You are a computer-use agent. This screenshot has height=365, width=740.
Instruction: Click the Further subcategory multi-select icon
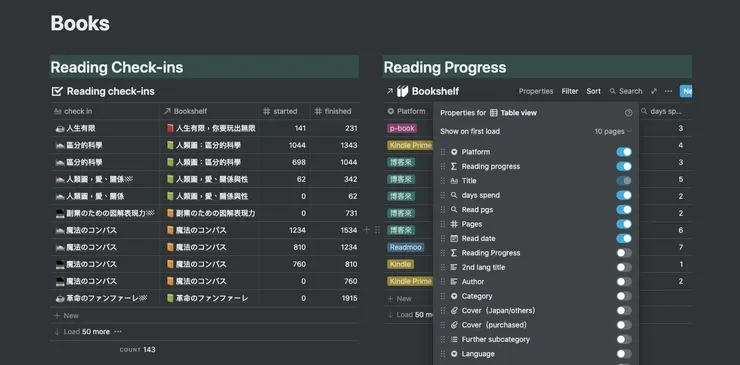click(x=454, y=340)
